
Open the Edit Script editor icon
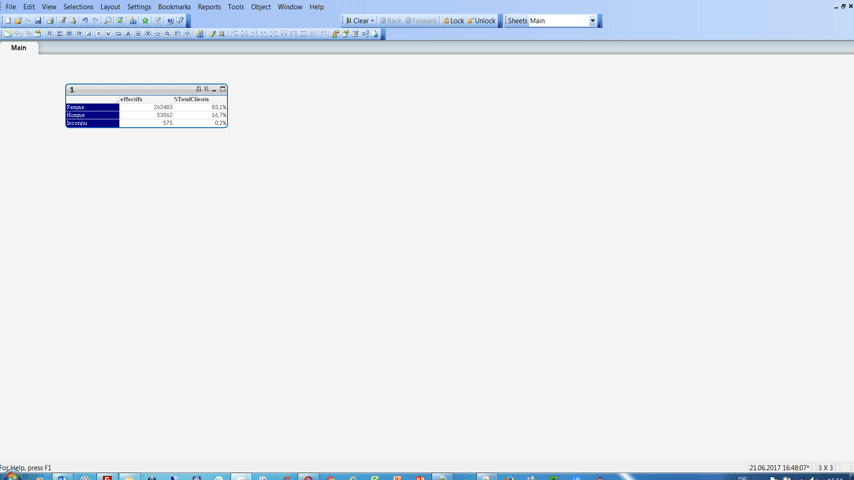[63, 21]
